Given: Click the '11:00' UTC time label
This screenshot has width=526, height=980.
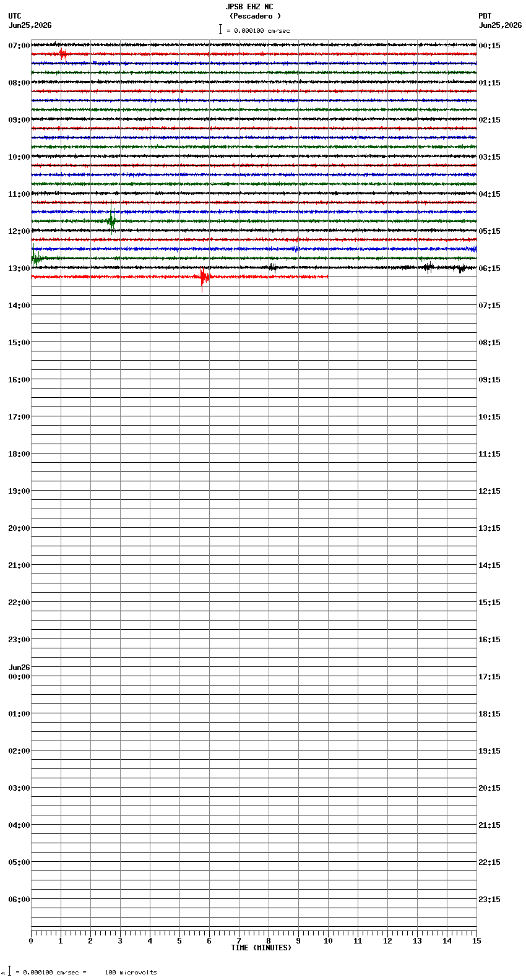Looking at the screenshot, I should (x=19, y=194).
